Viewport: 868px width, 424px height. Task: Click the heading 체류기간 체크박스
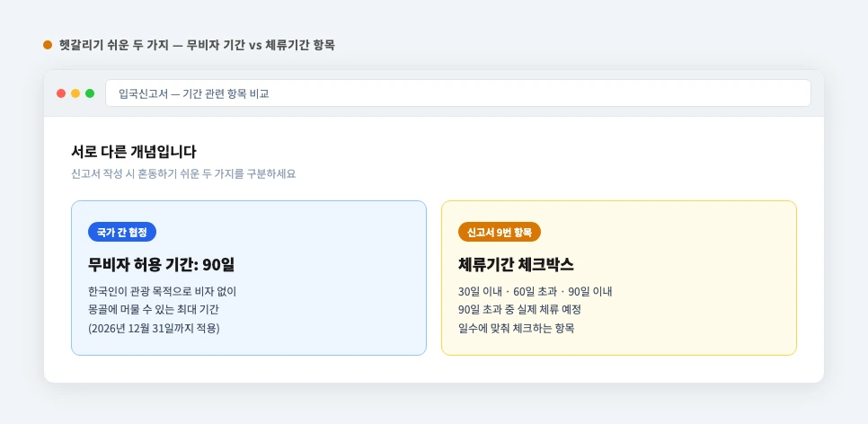(x=516, y=265)
